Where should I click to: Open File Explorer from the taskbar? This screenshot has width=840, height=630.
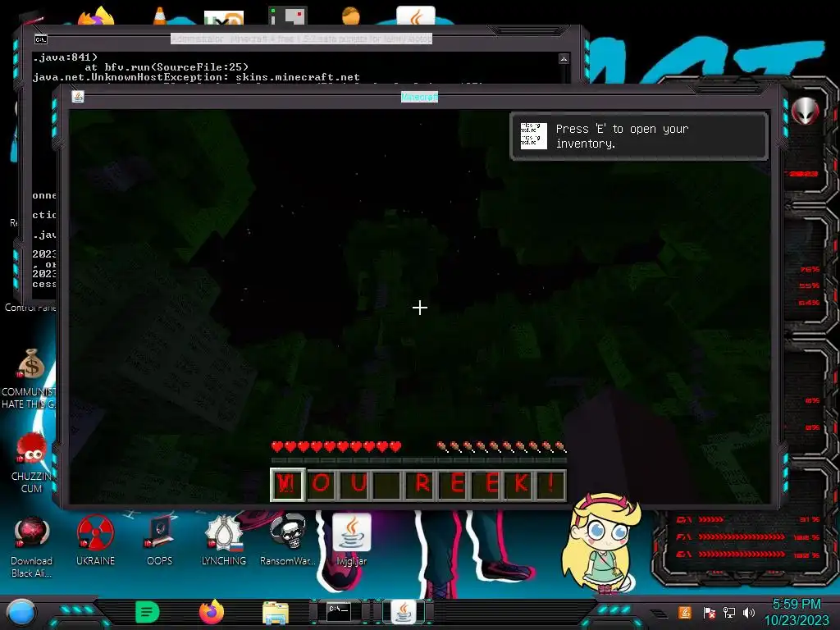(276, 613)
